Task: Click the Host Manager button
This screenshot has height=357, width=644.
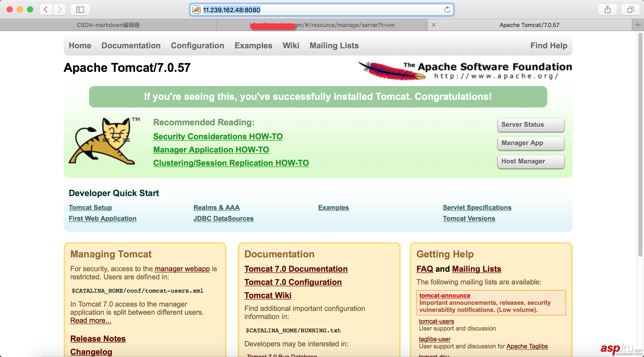Action: tap(531, 161)
